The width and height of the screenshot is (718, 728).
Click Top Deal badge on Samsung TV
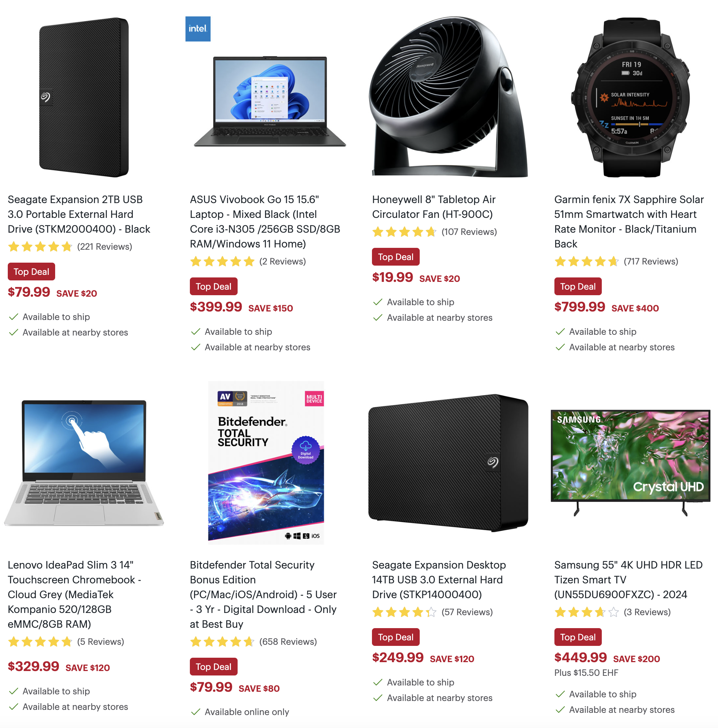[x=578, y=637]
